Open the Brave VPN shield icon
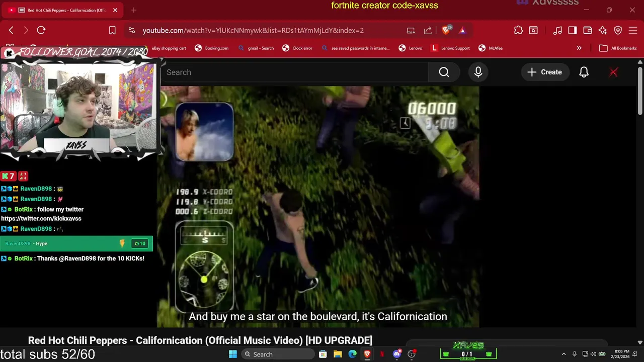644x362 pixels. click(x=618, y=30)
